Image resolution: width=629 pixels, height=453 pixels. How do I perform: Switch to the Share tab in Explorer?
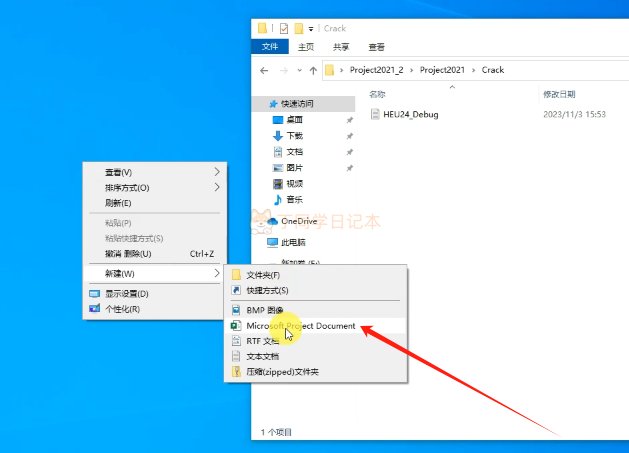coord(341,47)
